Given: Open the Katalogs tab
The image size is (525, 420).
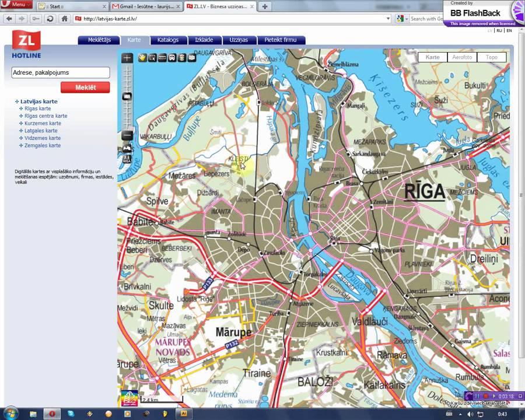Looking at the screenshot, I should [x=168, y=40].
